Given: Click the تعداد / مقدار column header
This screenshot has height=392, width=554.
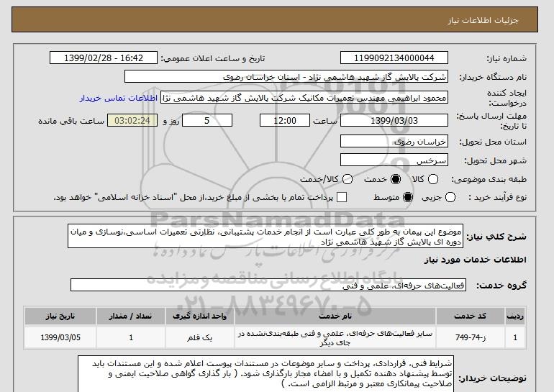Looking at the screenshot, I should pyautogui.click(x=131, y=316).
